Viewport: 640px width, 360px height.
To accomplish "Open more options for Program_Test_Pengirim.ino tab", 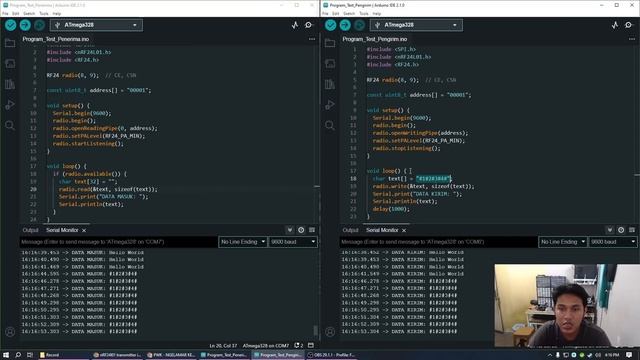I will [x=632, y=39].
